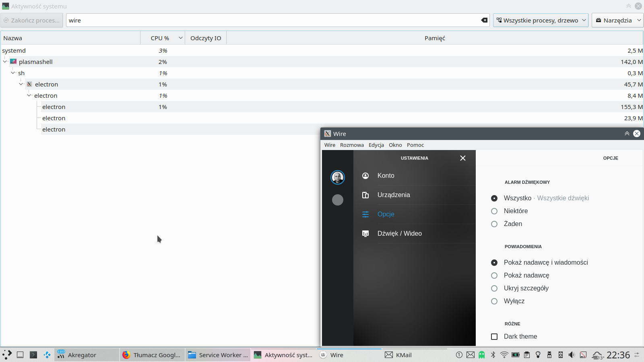The width and height of the screenshot is (644, 362).
Task: Click the volume icon in system tray
Action: click(x=572, y=355)
